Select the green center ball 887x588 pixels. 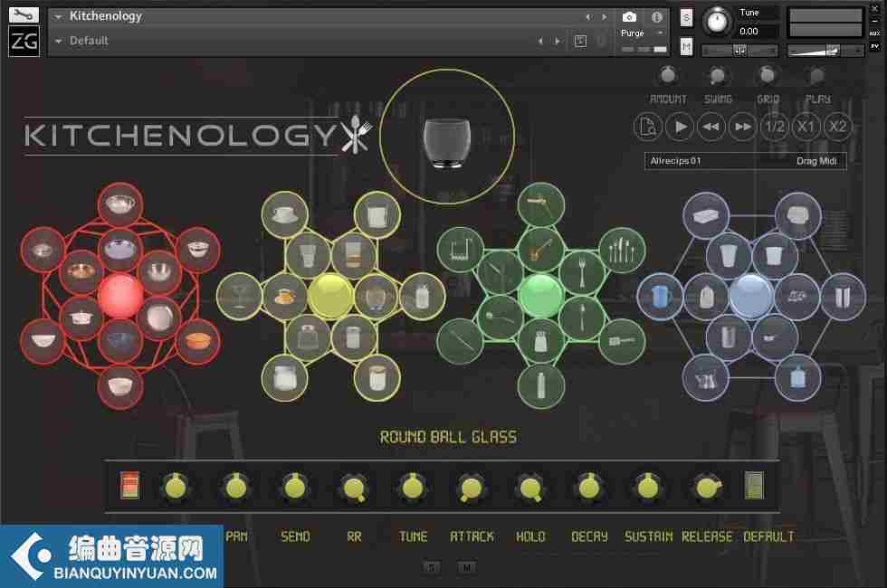pyautogui.click(x=541, y=295)
